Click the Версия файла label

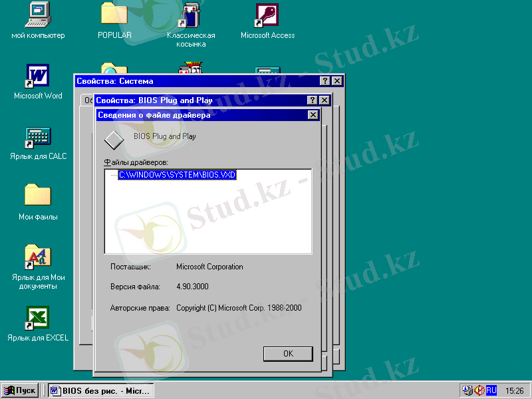click(135, 287)
